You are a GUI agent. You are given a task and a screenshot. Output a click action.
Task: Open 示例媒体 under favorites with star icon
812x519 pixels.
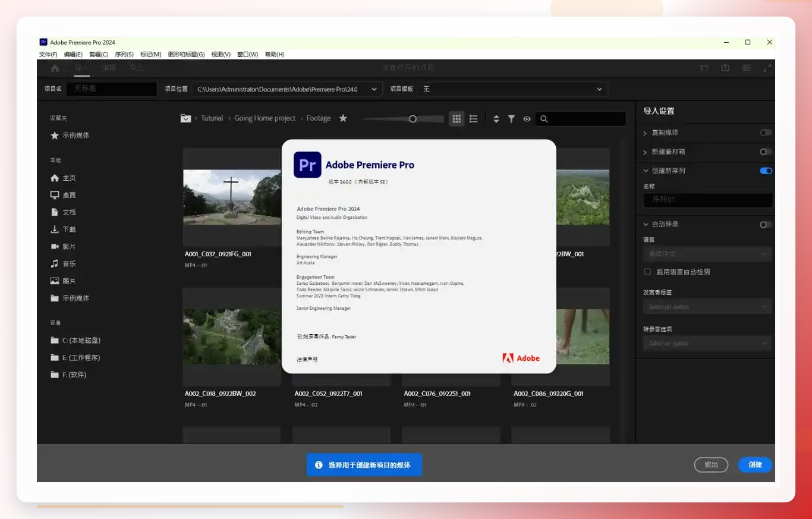70,136
